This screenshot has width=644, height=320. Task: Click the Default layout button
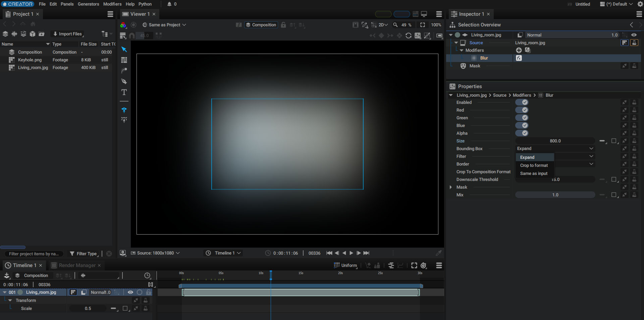(x=616, y=4)
